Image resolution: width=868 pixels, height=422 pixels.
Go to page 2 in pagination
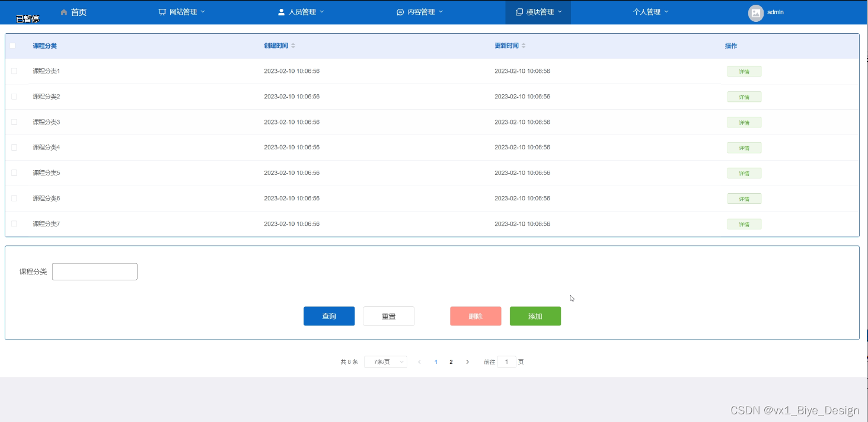coord(451,362)
